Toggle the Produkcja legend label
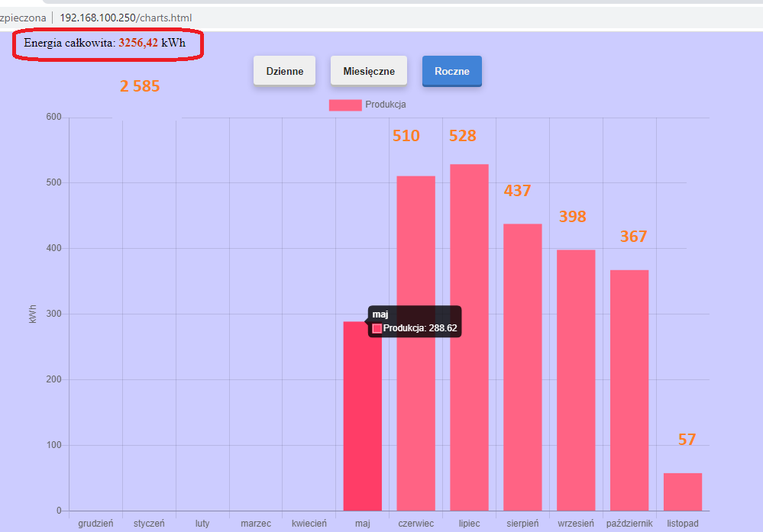 click(x=386, y=105)
